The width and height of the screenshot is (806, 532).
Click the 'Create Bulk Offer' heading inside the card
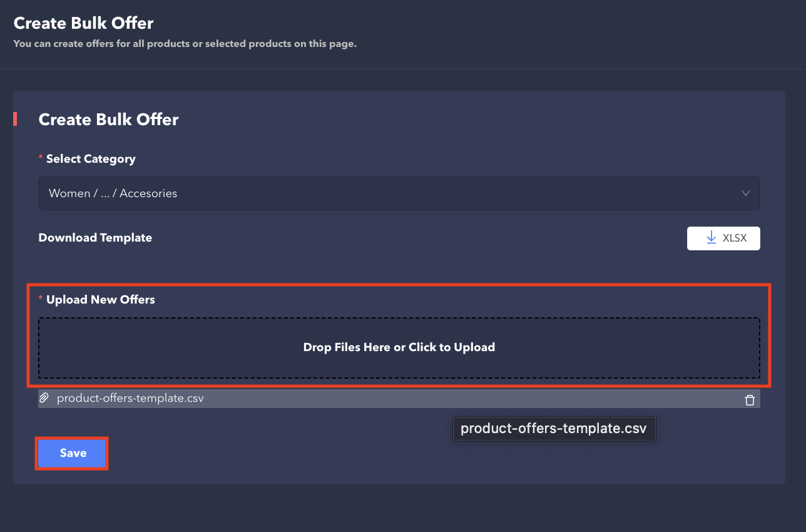click(108, 120)
